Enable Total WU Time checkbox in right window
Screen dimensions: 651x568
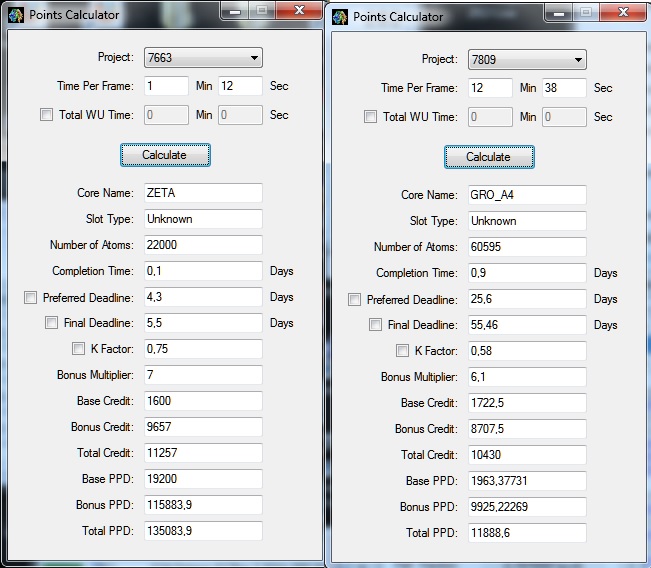370,117
